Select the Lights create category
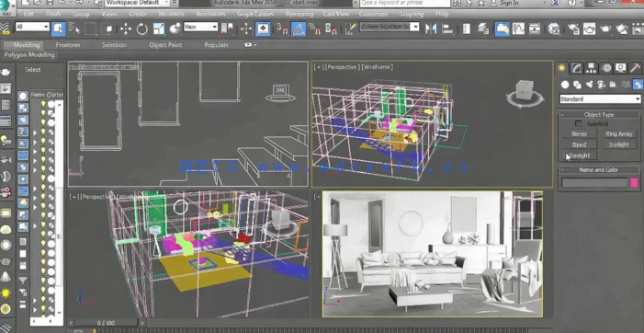This screenshot has height=333, width=644. [590, 85]
